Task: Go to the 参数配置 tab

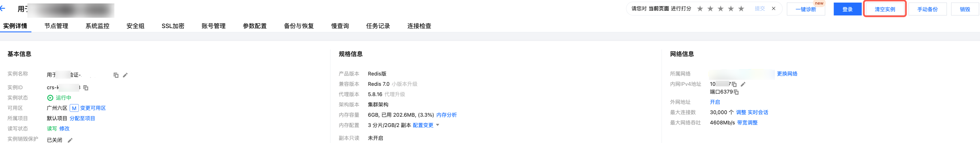Action: pos(254,26)
